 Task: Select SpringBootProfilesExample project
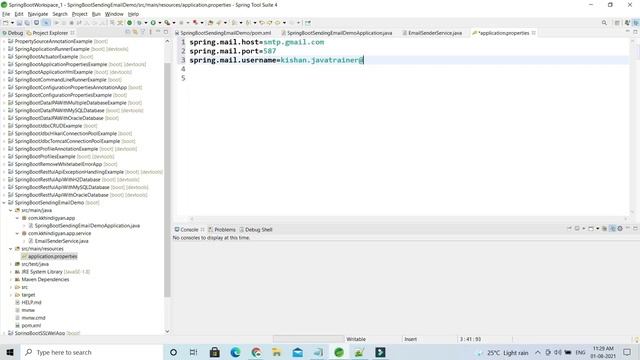[x=45, y=156]
